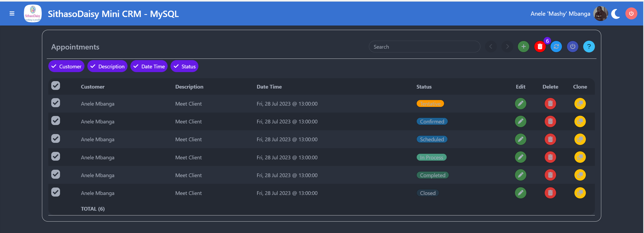Open the hamburger navigation menu
Image resolution: width=644 pixels, height=233 pixels.
tap(12, 14)
